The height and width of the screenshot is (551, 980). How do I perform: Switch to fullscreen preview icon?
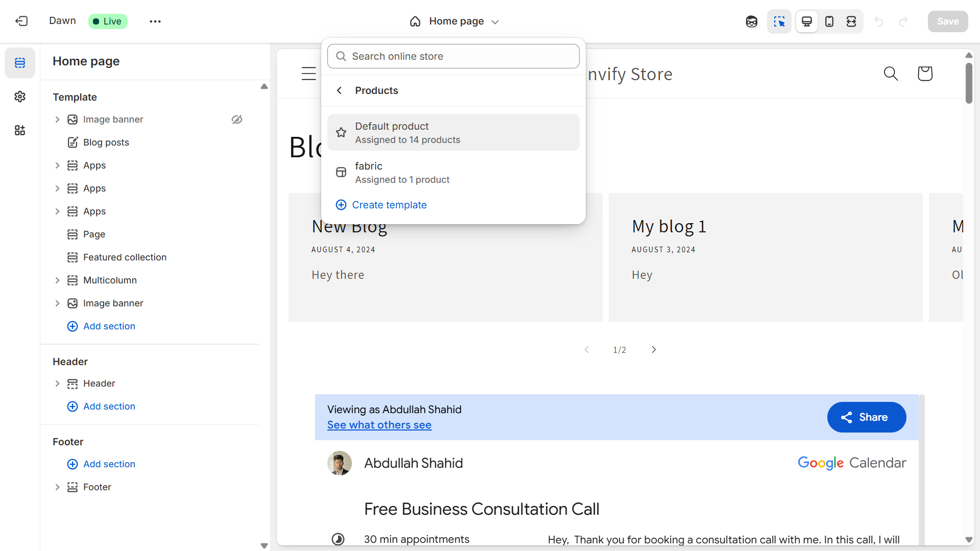851,21
